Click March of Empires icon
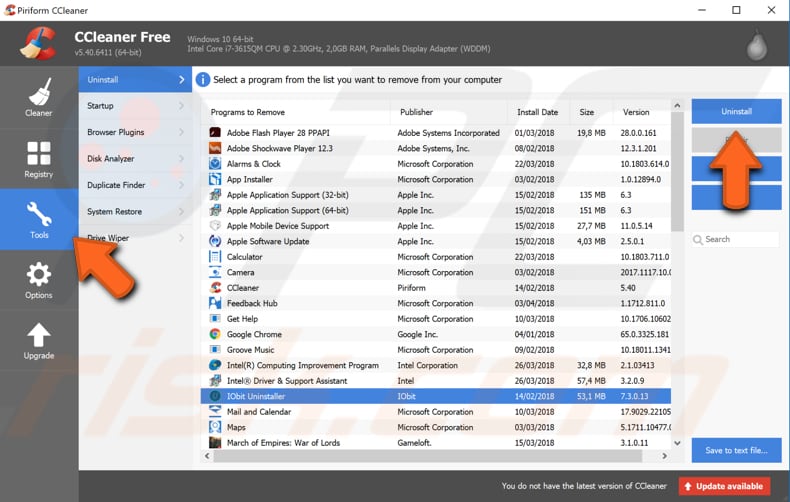This screenshot has height=502, width=790. pyautogui.click(x=215, y=443)
